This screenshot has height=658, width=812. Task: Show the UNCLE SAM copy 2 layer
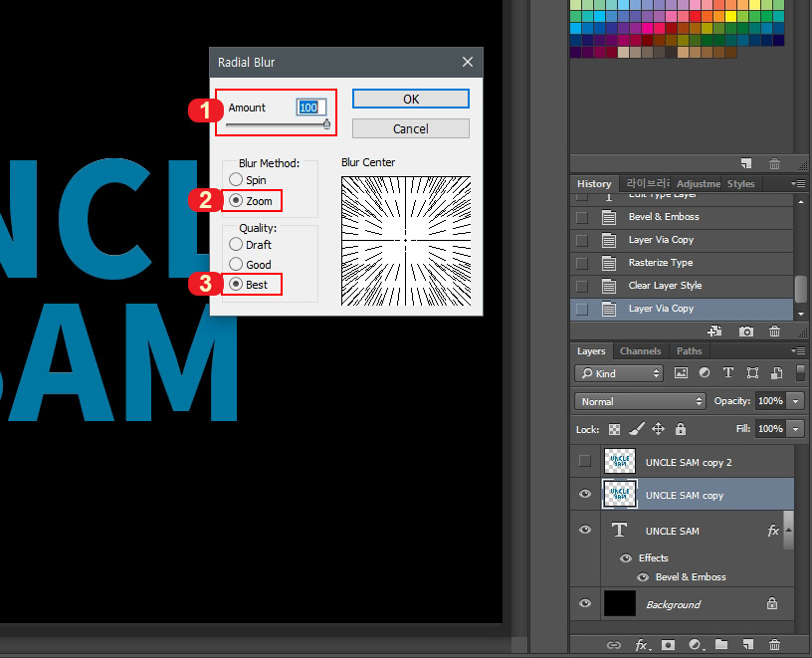(x=585, y=461)
